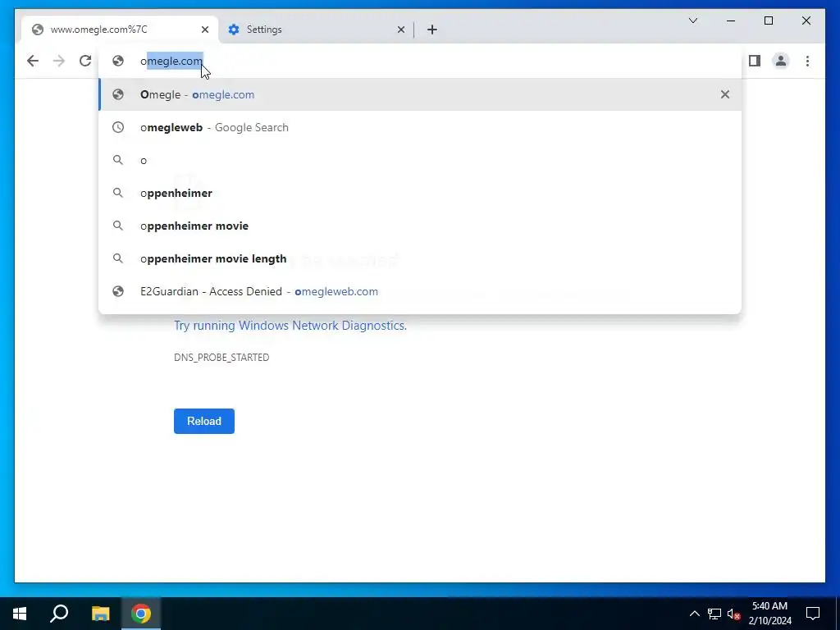Click the Chrome icon in the taskbar

[x=141, y=614]
